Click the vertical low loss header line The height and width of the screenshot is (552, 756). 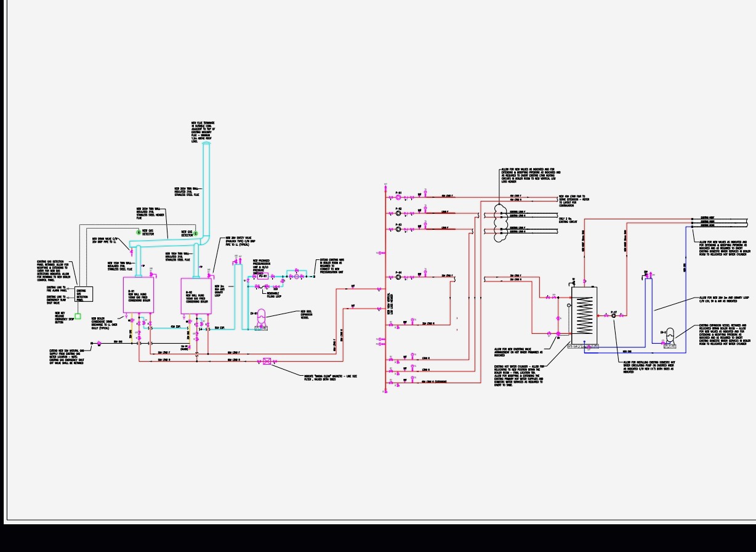(385, 290)
